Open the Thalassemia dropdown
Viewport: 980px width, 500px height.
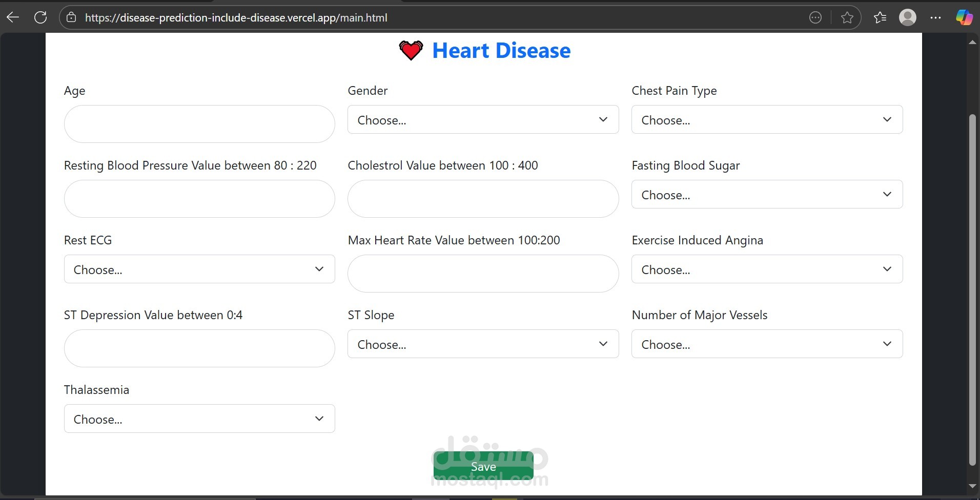click(x=199, y=419)
